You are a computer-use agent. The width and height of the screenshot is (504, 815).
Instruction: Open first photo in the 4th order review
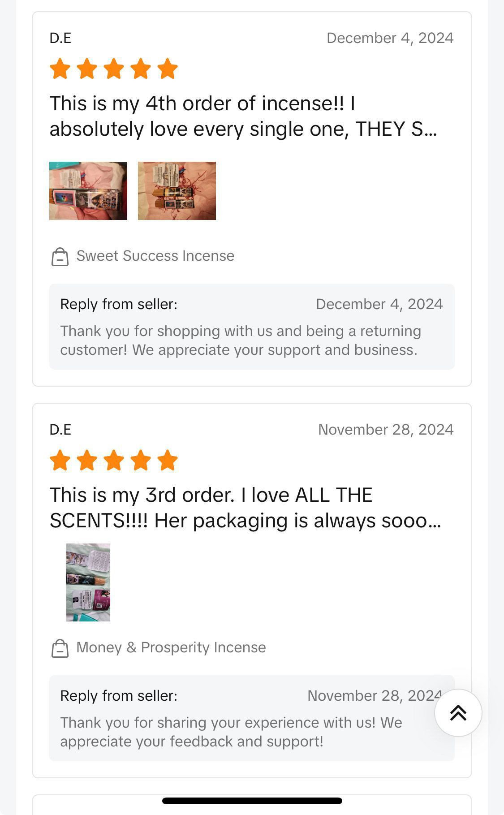tap(88, 191)
